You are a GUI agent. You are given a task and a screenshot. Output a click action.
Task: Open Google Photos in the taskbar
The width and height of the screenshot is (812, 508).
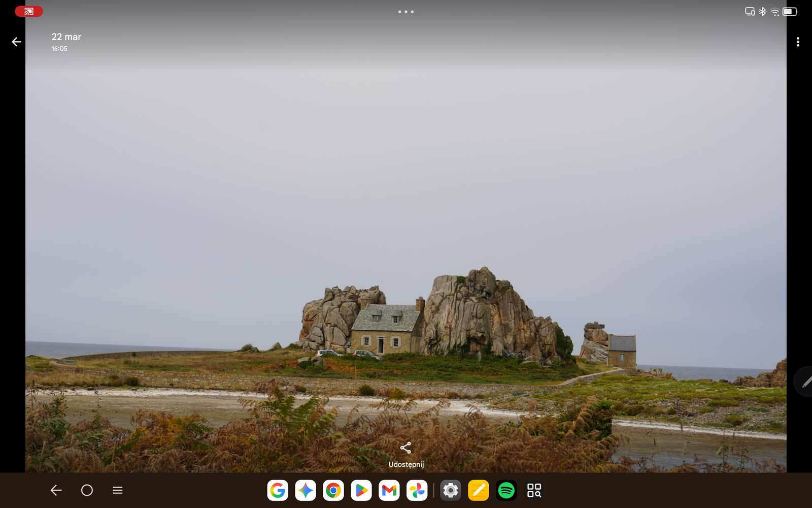pyautogui.click(x=417, y=490)
